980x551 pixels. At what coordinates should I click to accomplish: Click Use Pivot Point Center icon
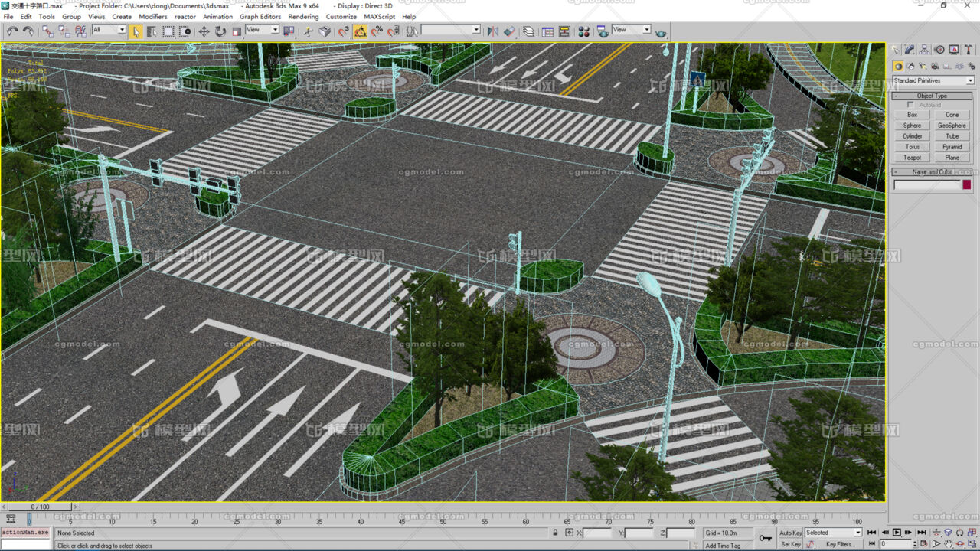coord(289,31)
